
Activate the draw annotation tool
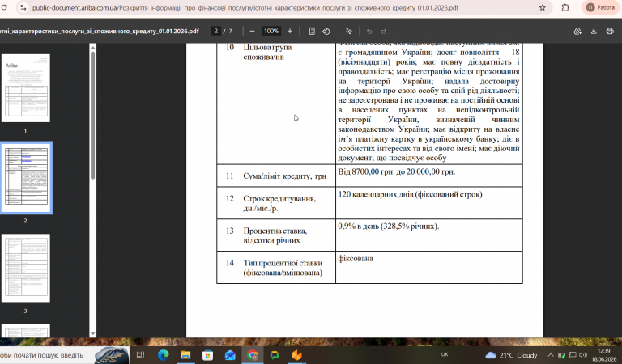coord(349,31)
